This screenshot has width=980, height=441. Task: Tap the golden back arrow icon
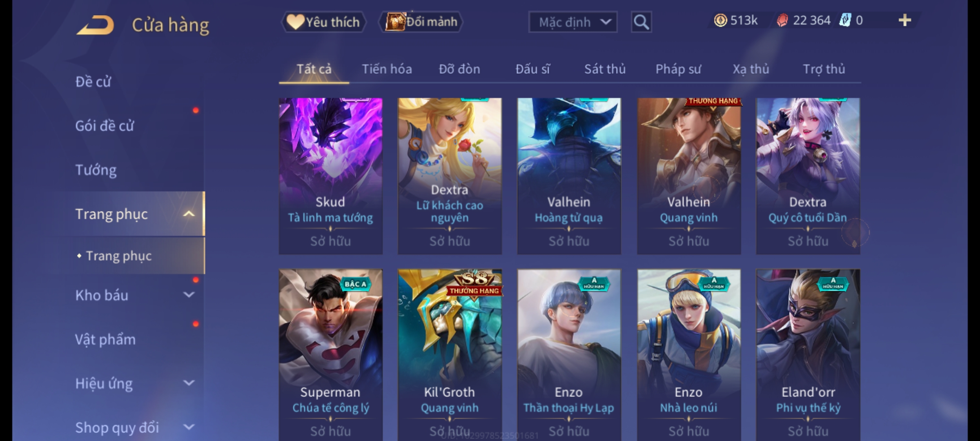(95, 25)
